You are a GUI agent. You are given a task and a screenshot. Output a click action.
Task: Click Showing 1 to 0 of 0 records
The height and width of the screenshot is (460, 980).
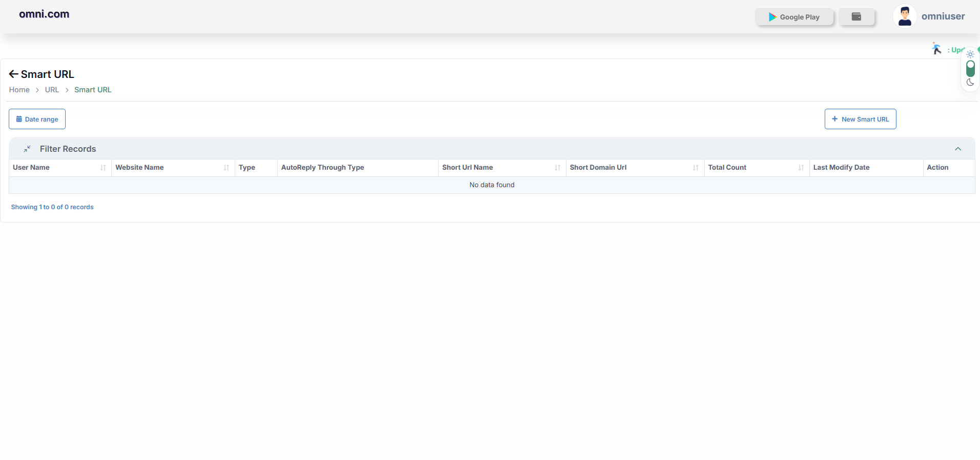click(52, 207)
